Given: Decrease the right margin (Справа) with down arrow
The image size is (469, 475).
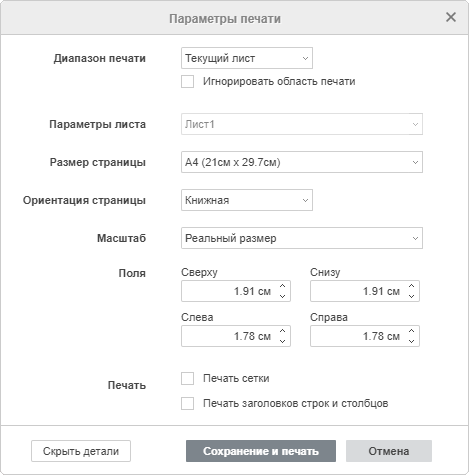Looking at the screenshot, I should tap(412, 341).
